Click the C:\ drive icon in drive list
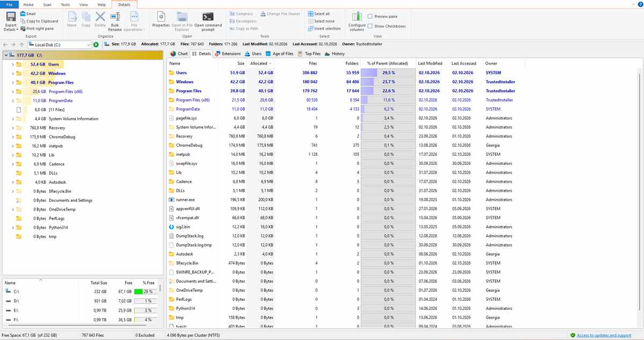644x340 pixels. tap(8, 291)
